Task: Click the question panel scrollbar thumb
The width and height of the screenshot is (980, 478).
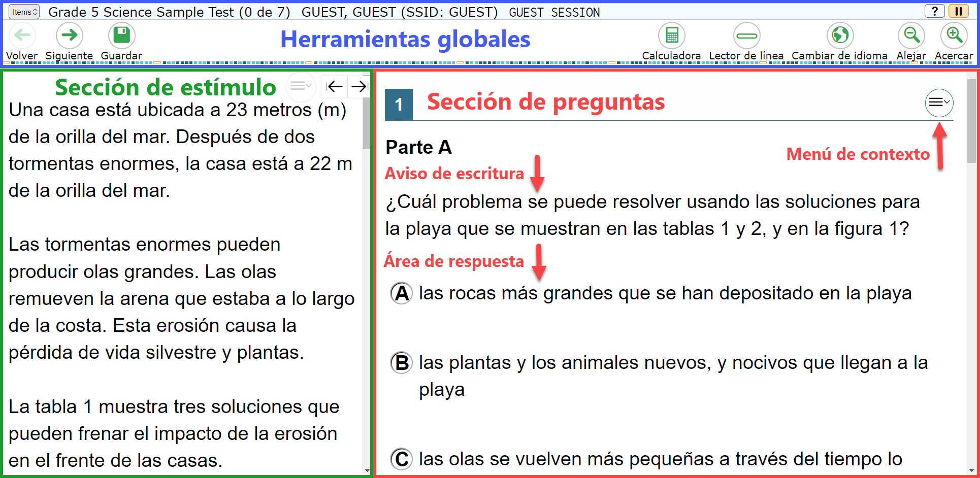Action: tap(971, 121)
